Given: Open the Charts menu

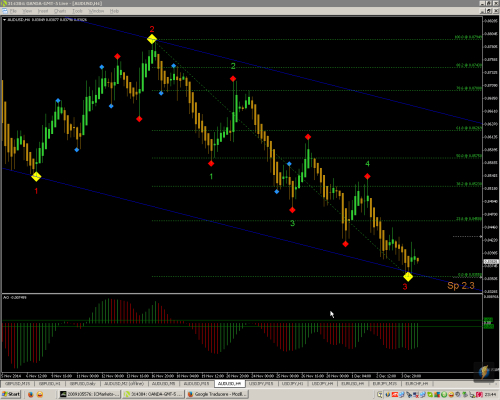Looking at the screenshot, I should coord(60,11).
